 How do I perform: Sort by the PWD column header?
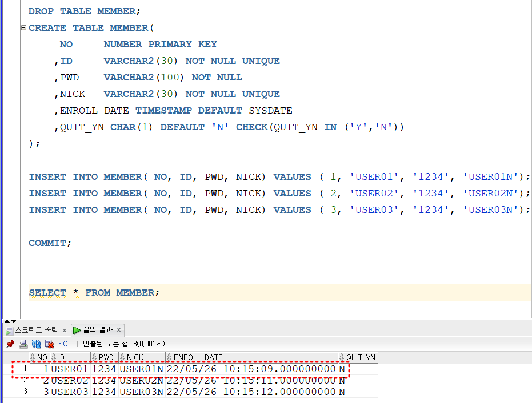coord(105,357)
